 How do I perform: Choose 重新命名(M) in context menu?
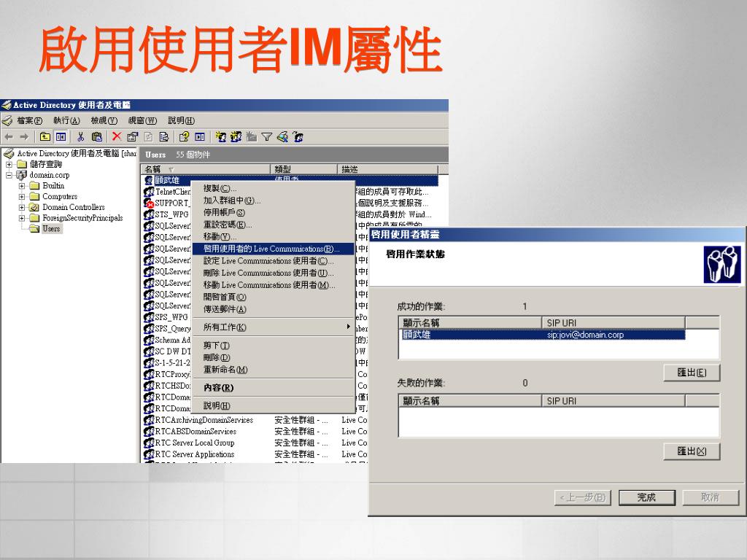(273, 370)
